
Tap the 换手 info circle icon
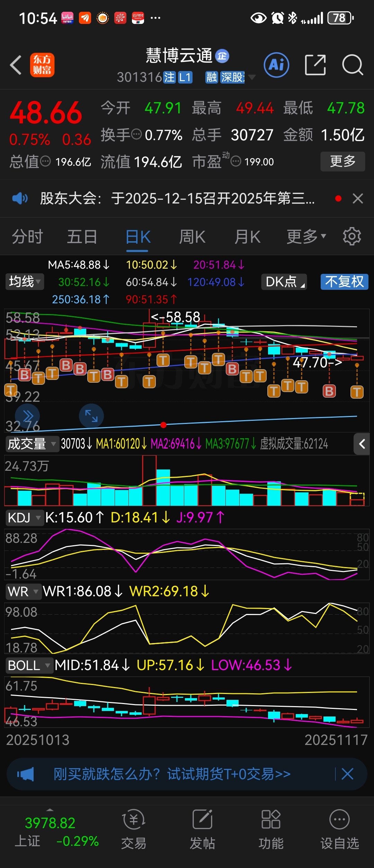pyautogui.click(x=136, y=134)
